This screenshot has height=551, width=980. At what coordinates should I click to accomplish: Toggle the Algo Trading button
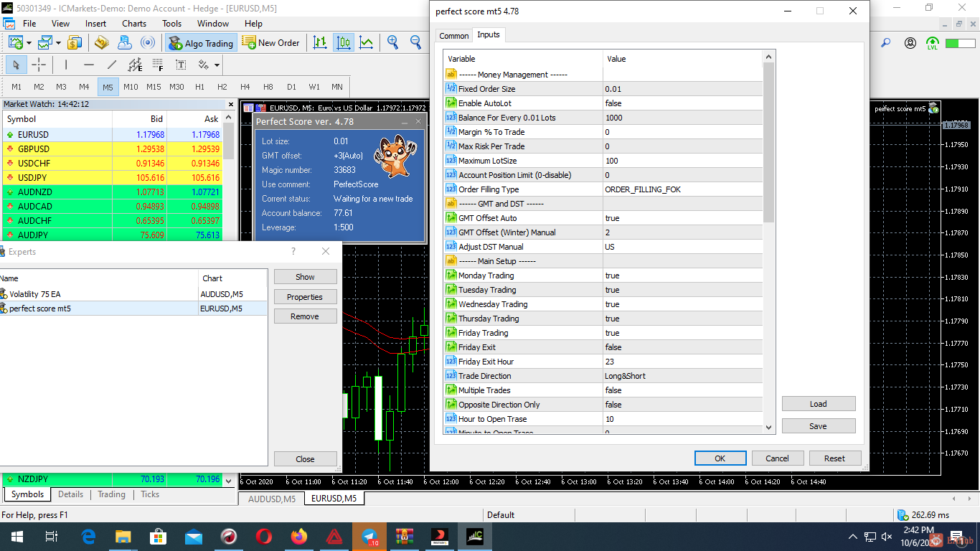pos(201,43)
